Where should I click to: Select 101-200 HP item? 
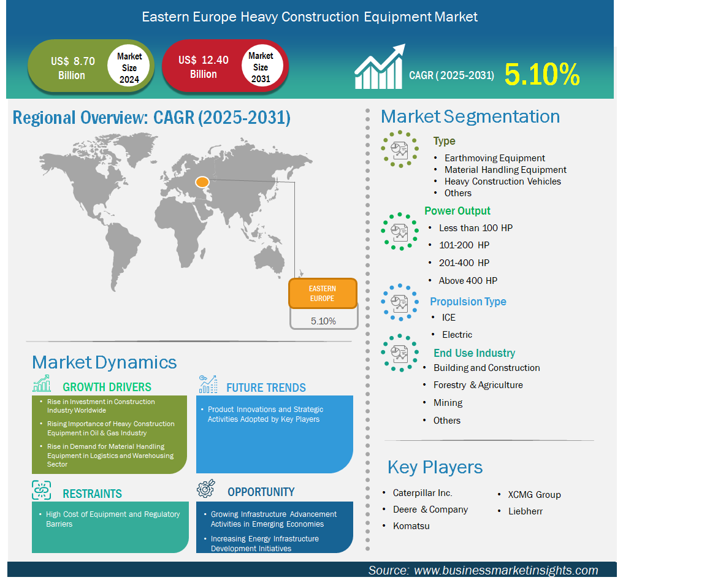[x=464, y=245]
